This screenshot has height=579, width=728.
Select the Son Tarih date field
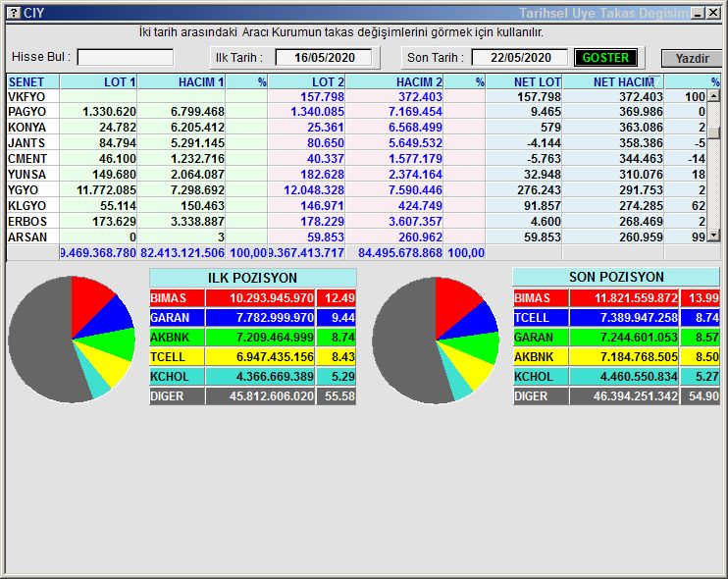tap(520, 58)
